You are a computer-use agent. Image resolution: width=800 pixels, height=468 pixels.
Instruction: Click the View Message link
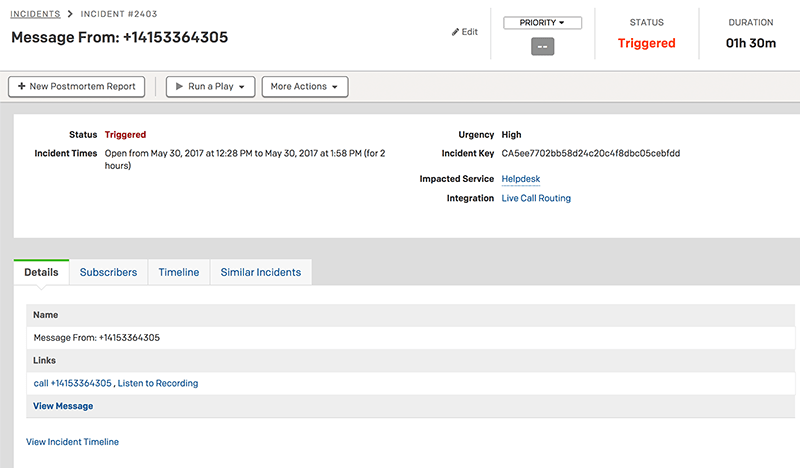point(63,406)
